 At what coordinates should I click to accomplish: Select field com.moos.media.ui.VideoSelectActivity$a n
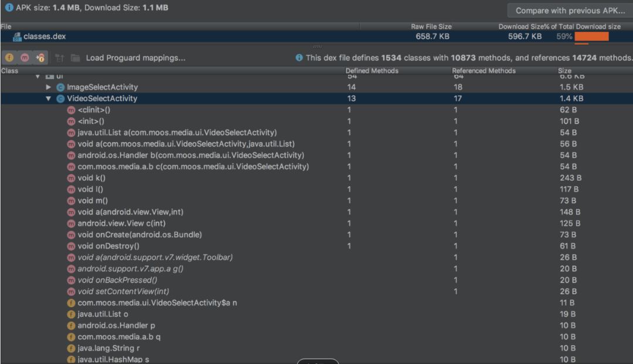pyautogui.click(x=316, y=302)
